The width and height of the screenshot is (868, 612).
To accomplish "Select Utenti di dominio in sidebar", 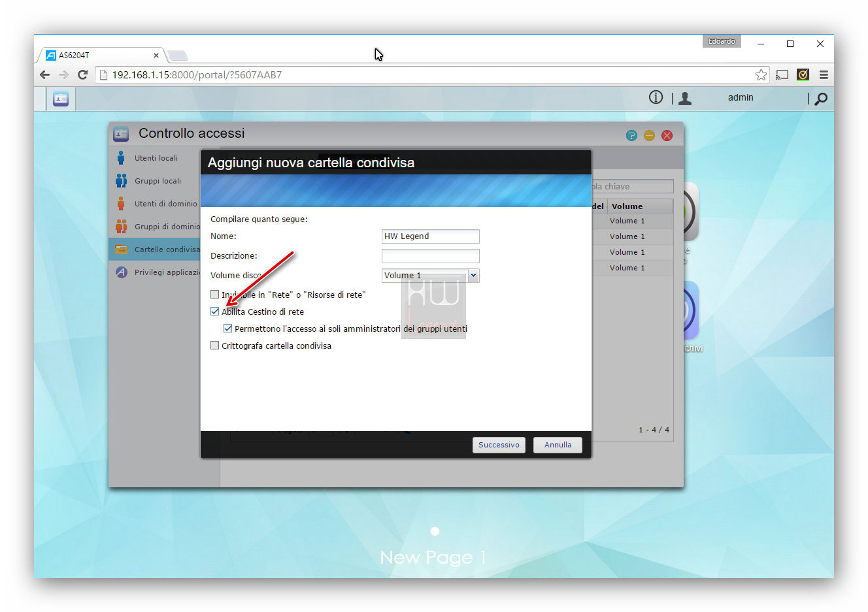I will tap(154, 204).
